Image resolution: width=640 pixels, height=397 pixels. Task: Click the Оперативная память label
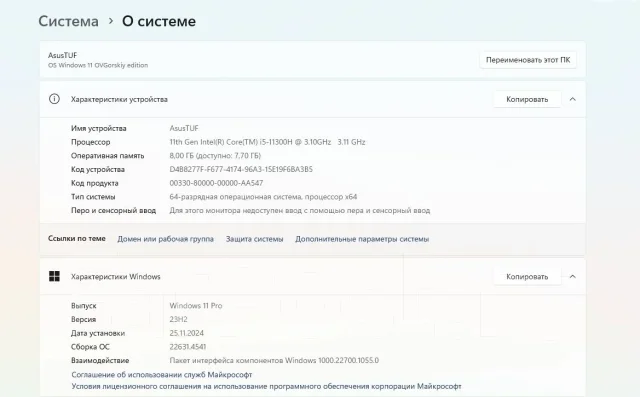pos(107,155)
